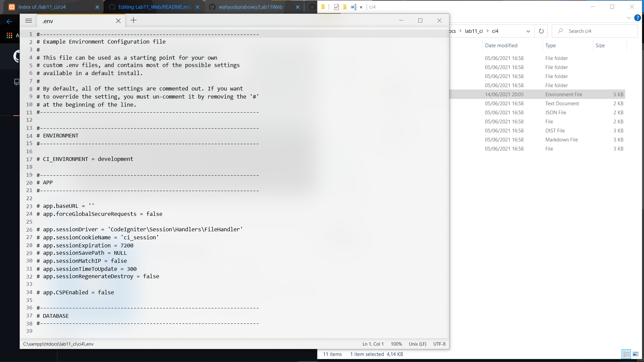The height and width of the screenshot is (362, 644).
Task: Expand the ribbon with the chevron
Action: coord(629,18)
